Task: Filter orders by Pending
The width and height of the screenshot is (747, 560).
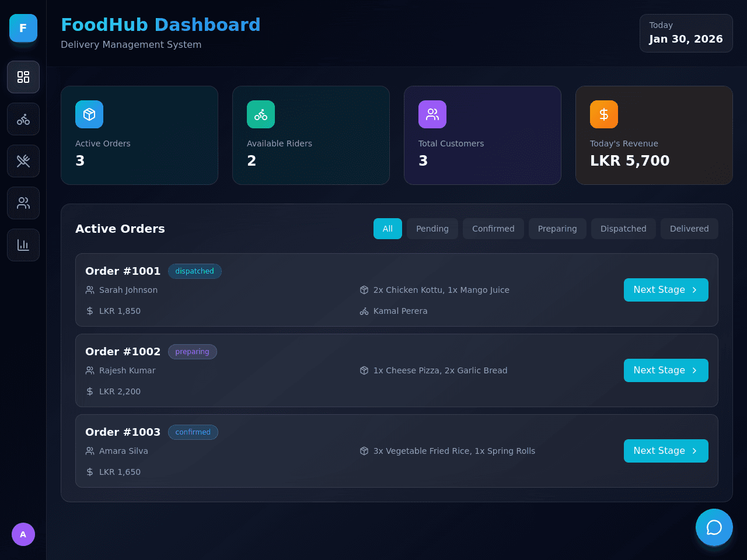Action: tap(432, 229)
